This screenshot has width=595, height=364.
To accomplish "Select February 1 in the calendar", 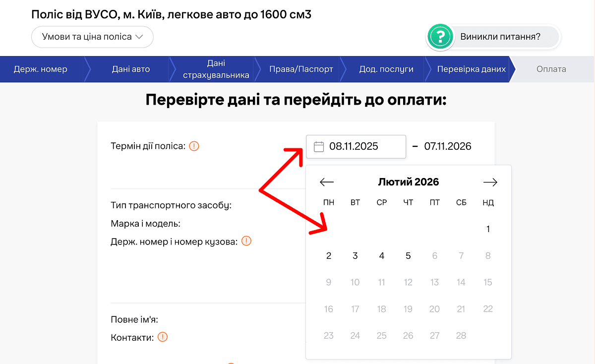I will point(488,229).
